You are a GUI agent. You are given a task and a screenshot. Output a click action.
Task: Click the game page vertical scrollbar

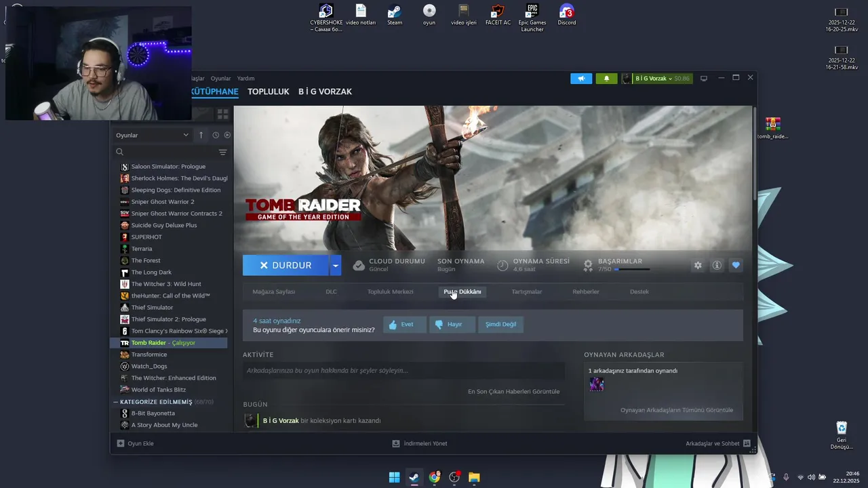point(755,153)
